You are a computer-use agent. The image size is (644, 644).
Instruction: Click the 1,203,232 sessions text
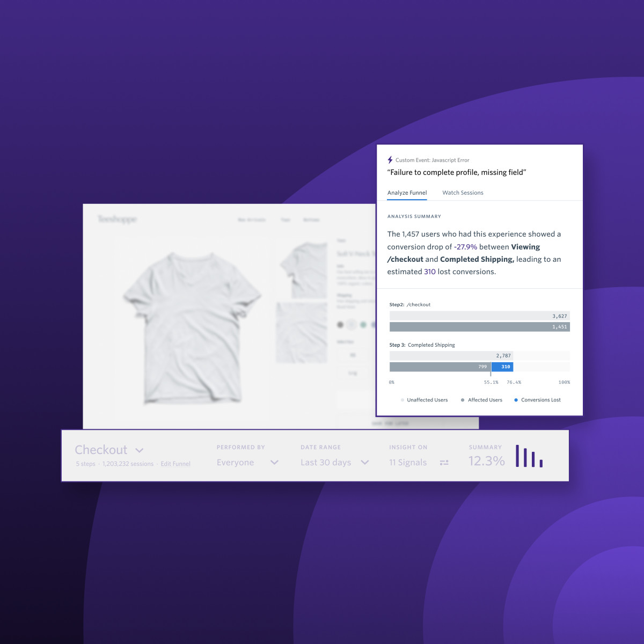pos(128,464)
